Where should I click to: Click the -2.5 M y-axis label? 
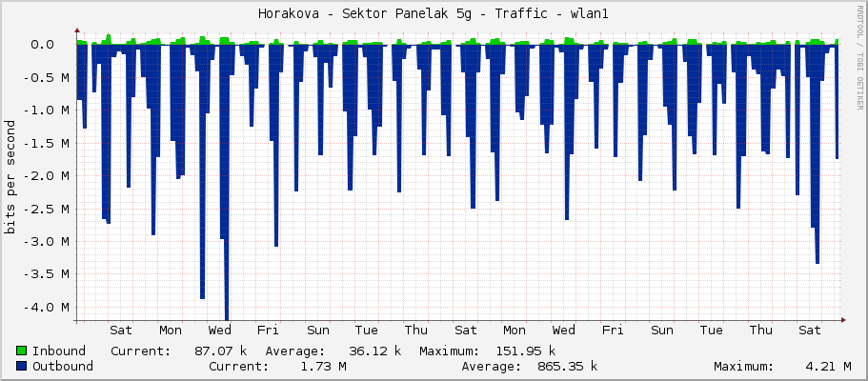47,209
